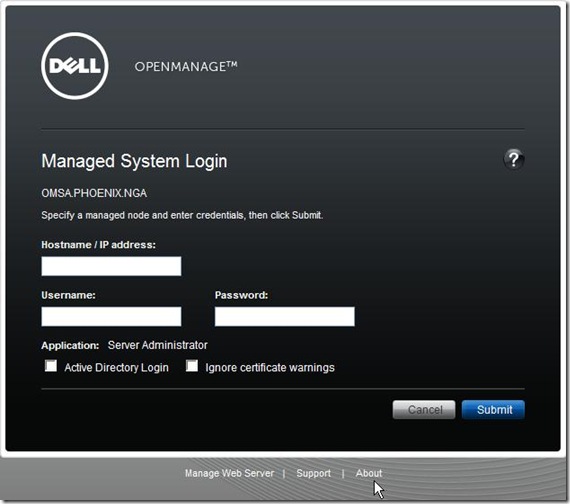570x504 pixels.
Task: Enable Active Directory Login checkbox
Action: pyautogui.click(x=51, y=365)
